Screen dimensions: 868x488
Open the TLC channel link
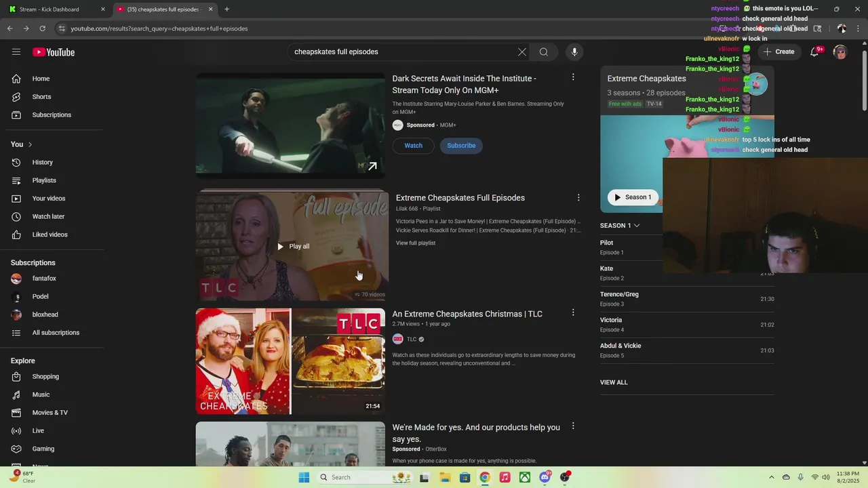(412, 339)
